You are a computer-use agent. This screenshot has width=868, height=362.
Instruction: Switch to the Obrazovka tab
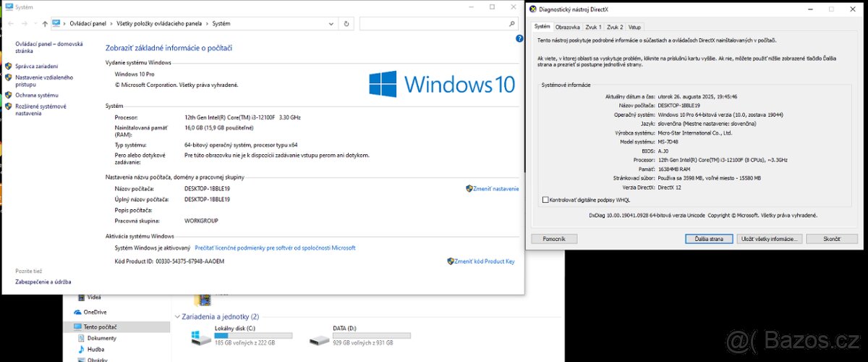[x=568, y=27]
